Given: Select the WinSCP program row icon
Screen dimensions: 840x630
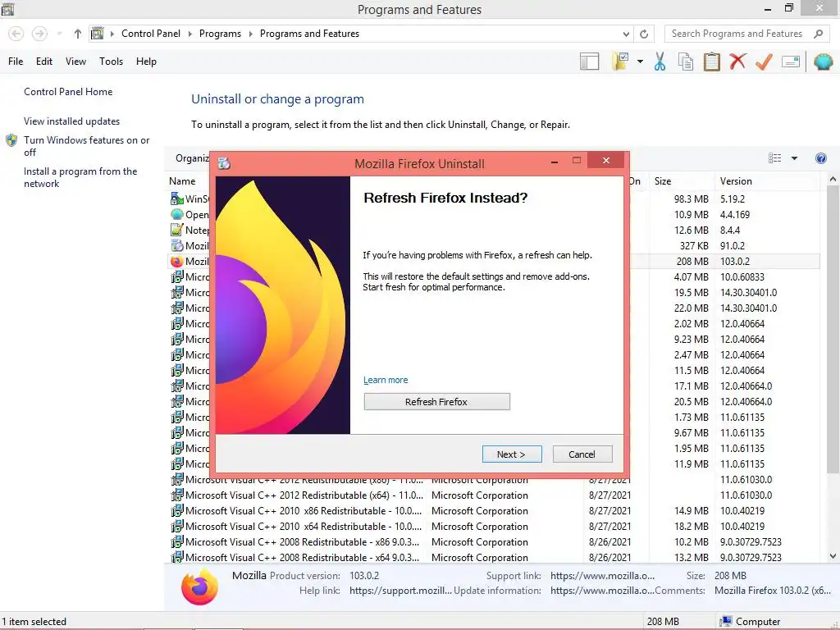Looking at the screenshot, I should [x=177, y=199].
